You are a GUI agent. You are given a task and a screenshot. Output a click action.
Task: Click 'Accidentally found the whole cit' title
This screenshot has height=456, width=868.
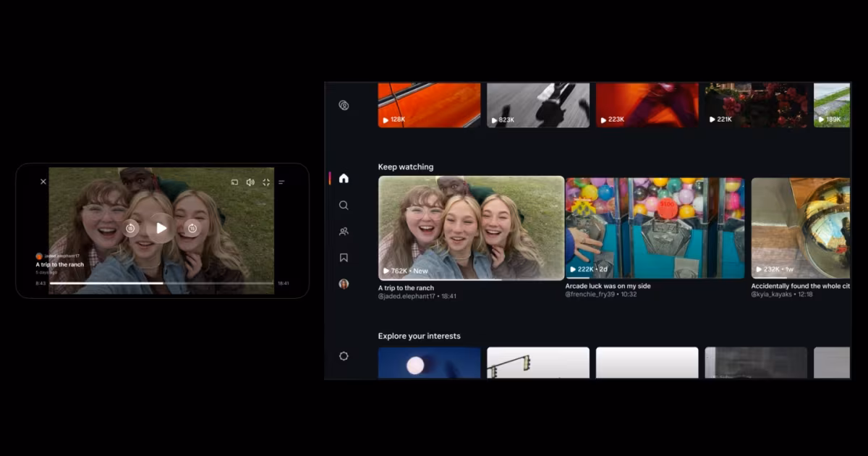point(801,286)
